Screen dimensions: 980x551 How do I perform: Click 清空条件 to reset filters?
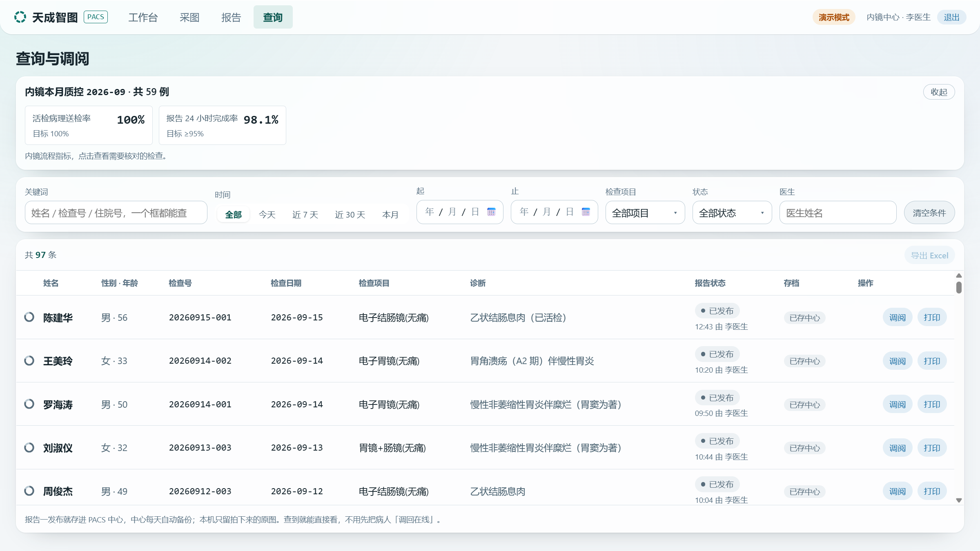tap(929, 212)
